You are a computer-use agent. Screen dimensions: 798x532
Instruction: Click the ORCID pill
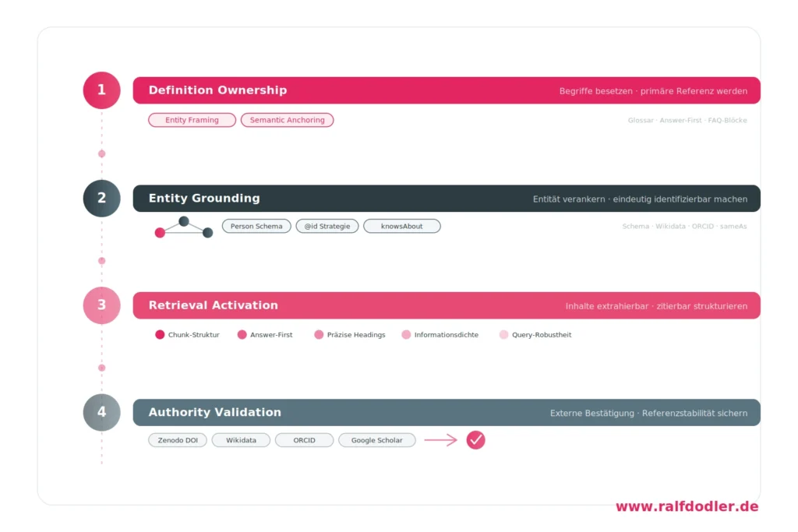coord(305,440)
